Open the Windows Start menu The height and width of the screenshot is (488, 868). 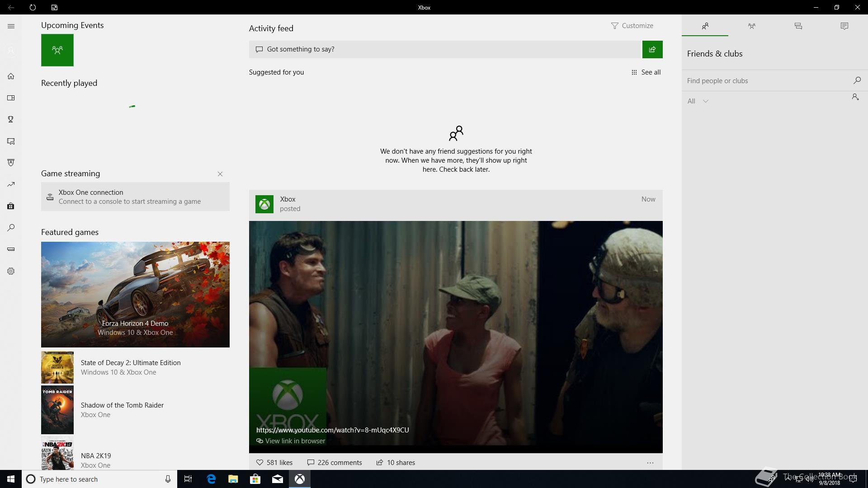(x=11, y=479)
